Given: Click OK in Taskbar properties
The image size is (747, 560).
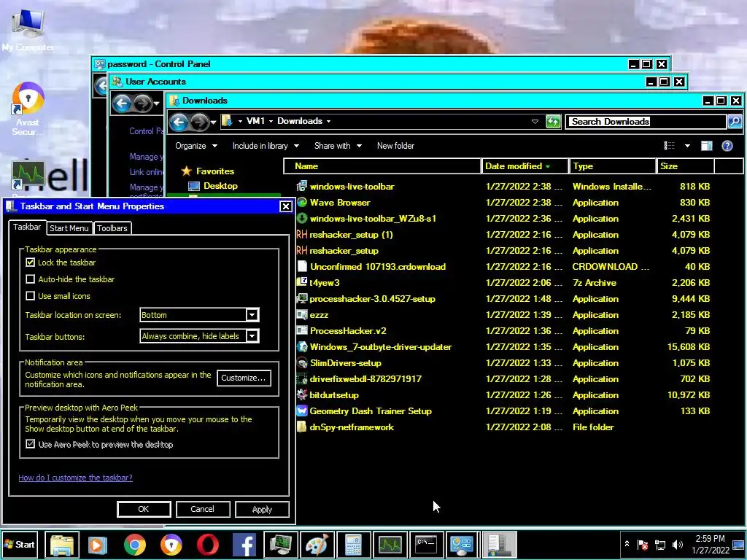Looking at the screenshot, I should pyautogui.click(x=144, y=509).
